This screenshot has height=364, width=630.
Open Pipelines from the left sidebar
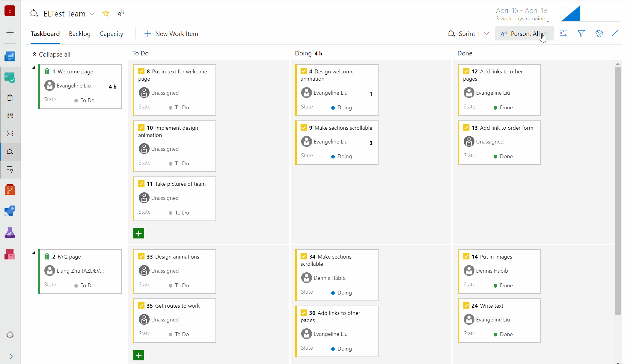point(10,211)
